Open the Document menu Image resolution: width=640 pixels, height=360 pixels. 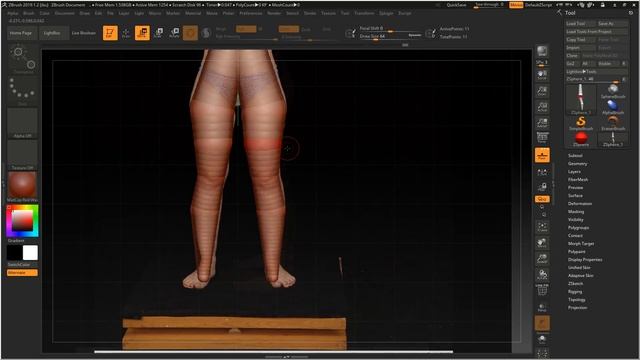pyautogui.click(x=64, y=13)
